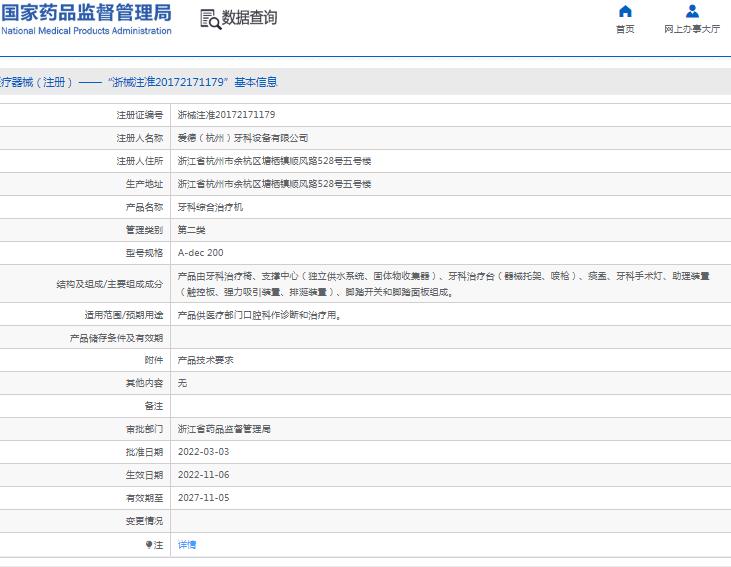
Task: Open the 首页 text menu item
Action: click(625, 30)
